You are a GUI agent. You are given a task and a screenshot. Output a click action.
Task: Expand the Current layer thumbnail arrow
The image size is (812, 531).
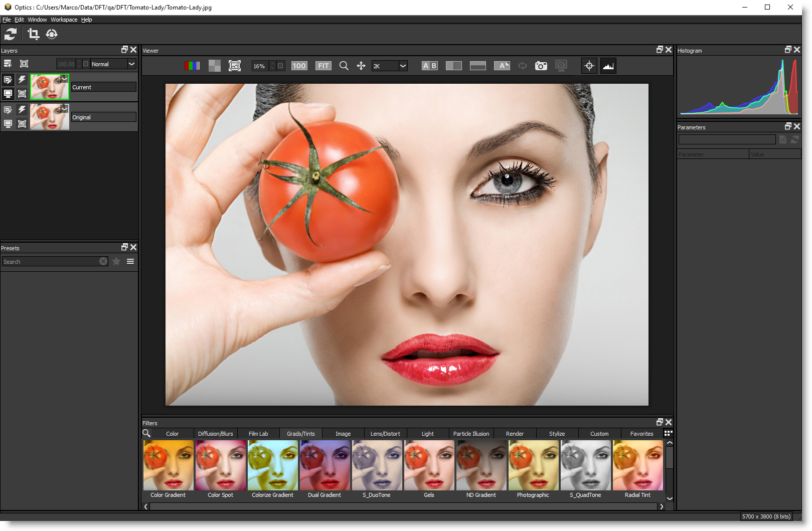(x=64, y=79)
